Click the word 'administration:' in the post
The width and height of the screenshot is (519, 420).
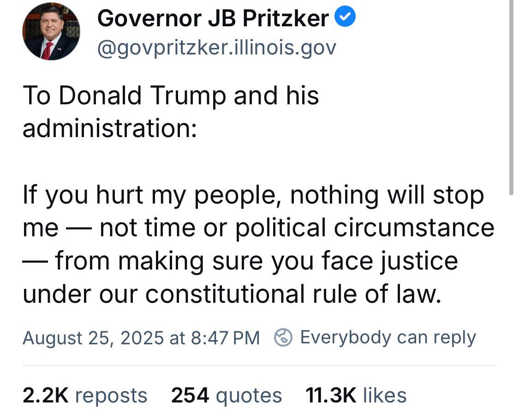pyautogui.click(x=109, y=128)
